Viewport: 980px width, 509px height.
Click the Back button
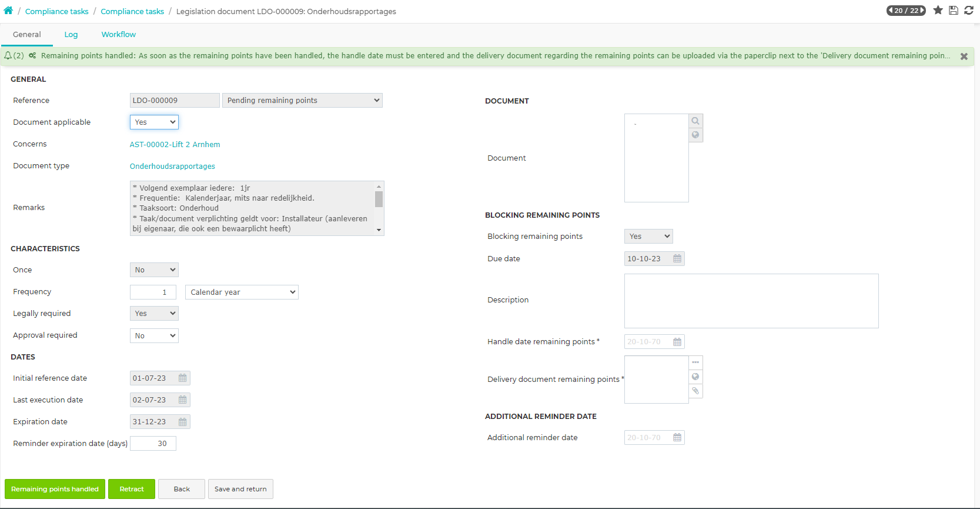coord(182,489)
